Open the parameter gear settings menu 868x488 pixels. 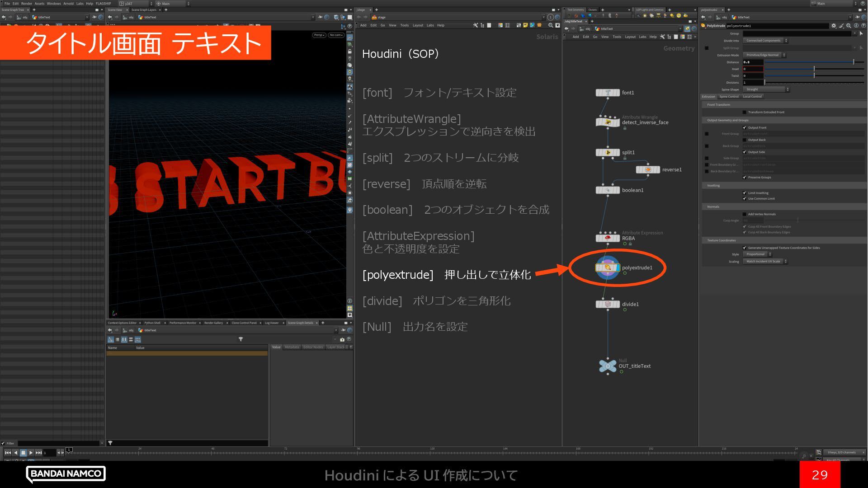(834, 26)
